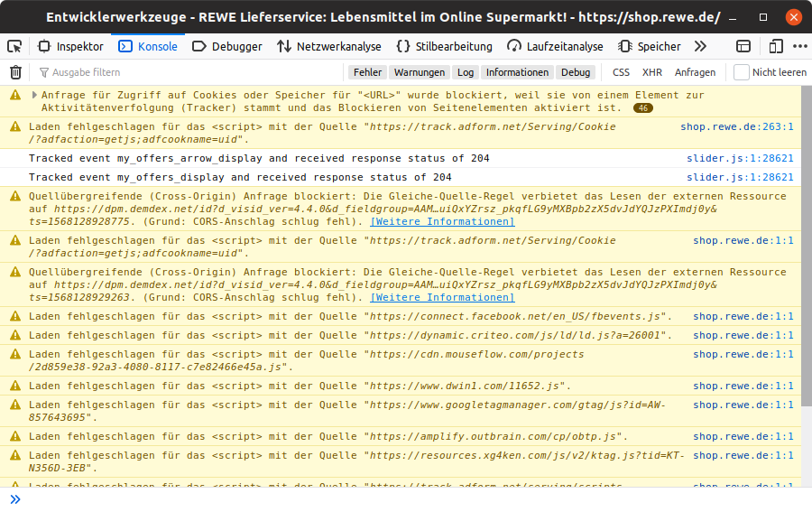Open the Laufzeitanalyse tab
The width and height of the screenshot is (812, 512).
pos(555,47)
